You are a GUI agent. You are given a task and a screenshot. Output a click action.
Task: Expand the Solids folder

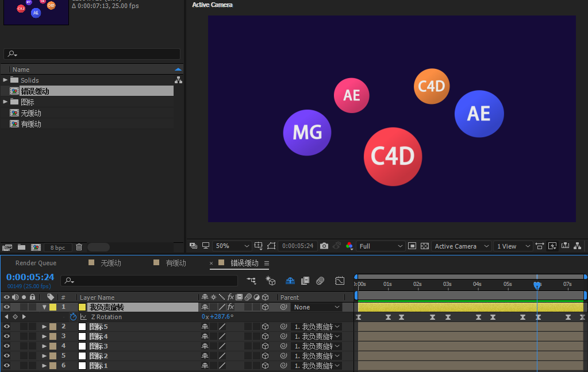5,80
